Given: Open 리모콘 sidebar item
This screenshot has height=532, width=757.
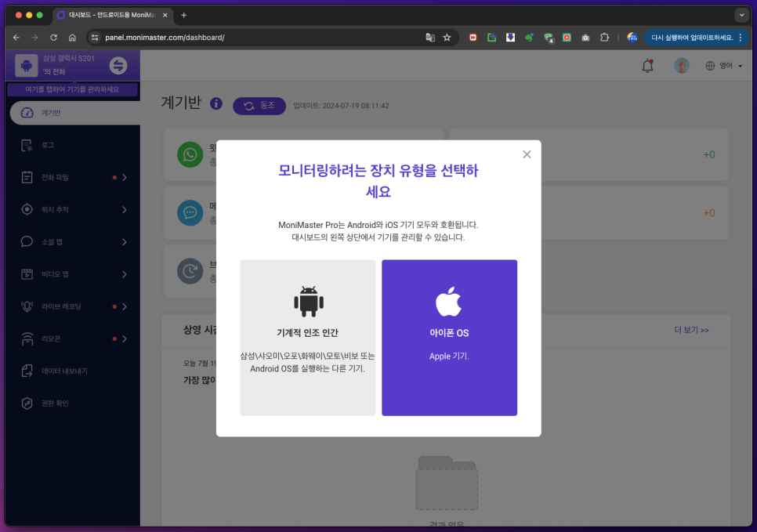Looking at the screenshot, I should pos(72,339).
